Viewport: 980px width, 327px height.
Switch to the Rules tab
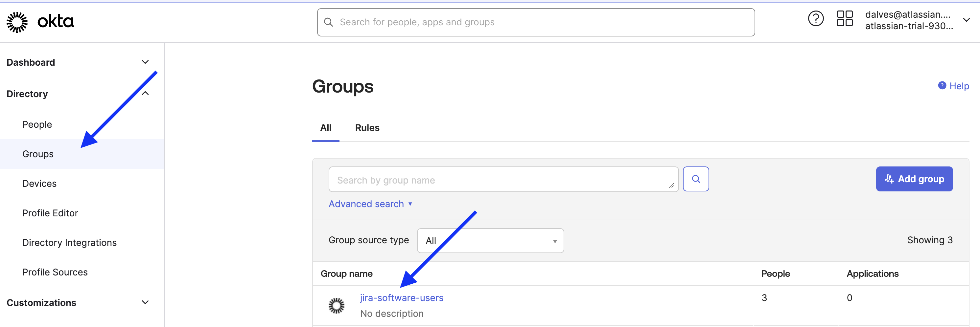[x=367, y=128]
